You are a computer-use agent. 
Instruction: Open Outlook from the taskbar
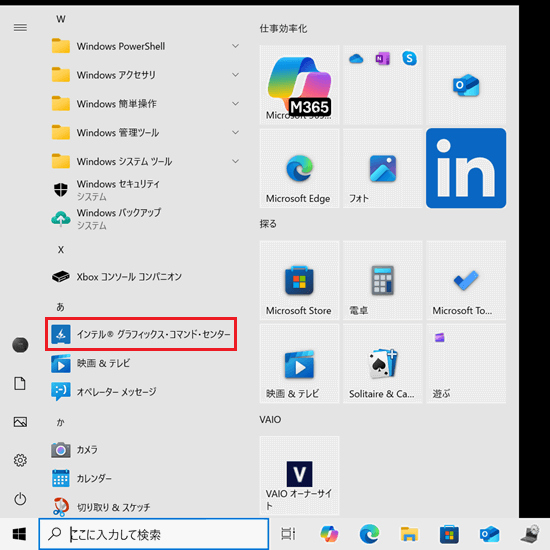click(489, 534)
